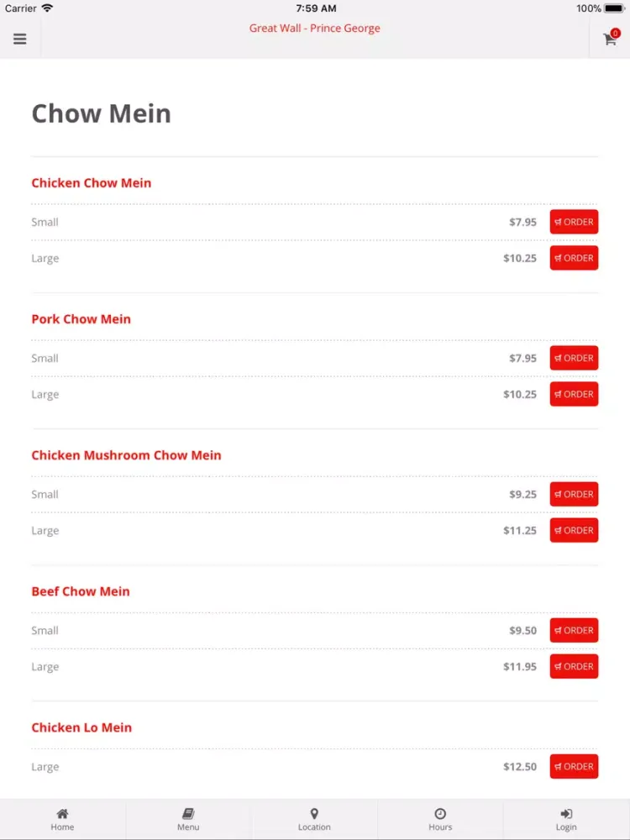Order large Chicken Chow Mein

coord(574,258)
